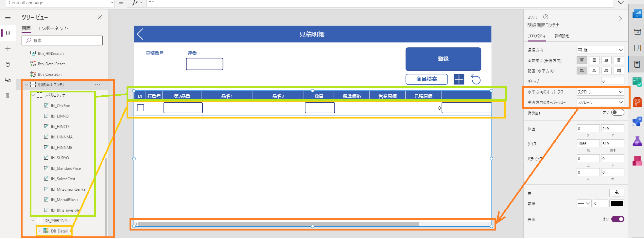Click the blue plus icon on canvas

(x=459, y=79)
